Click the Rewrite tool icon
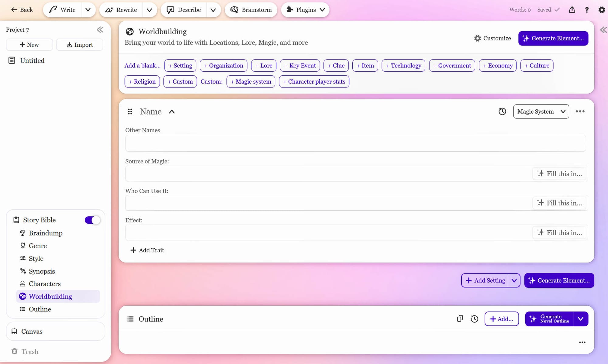 [x=109, y=9]
